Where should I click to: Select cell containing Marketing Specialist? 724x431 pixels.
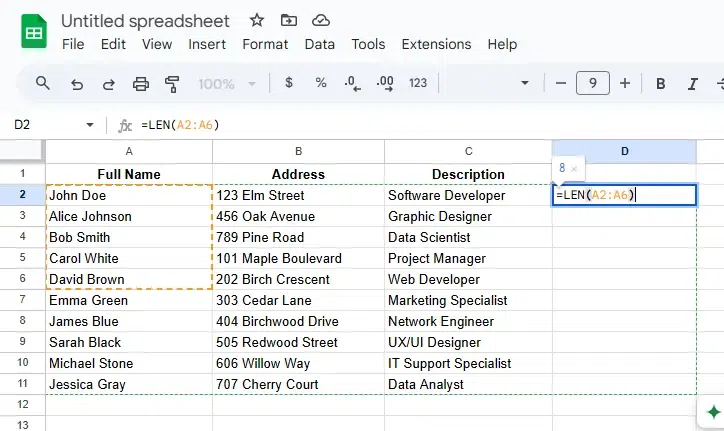pyautogui.click(x=468, y=300)
